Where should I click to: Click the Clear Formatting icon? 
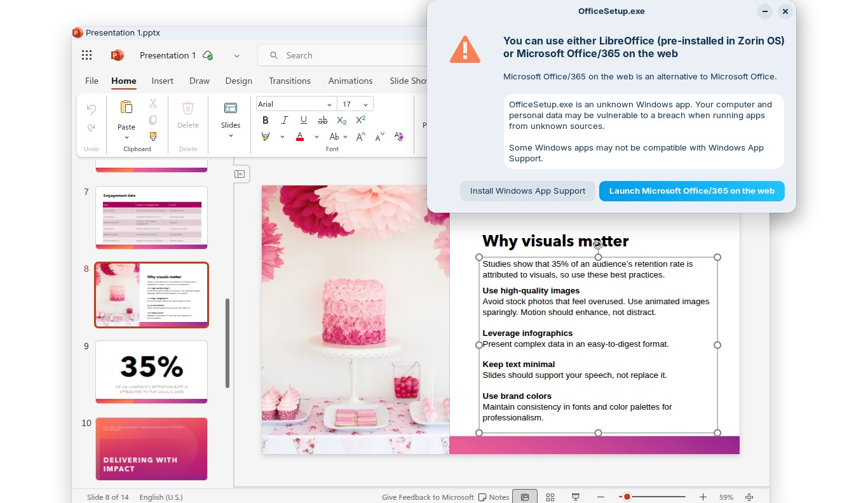(x=398, y=136)
